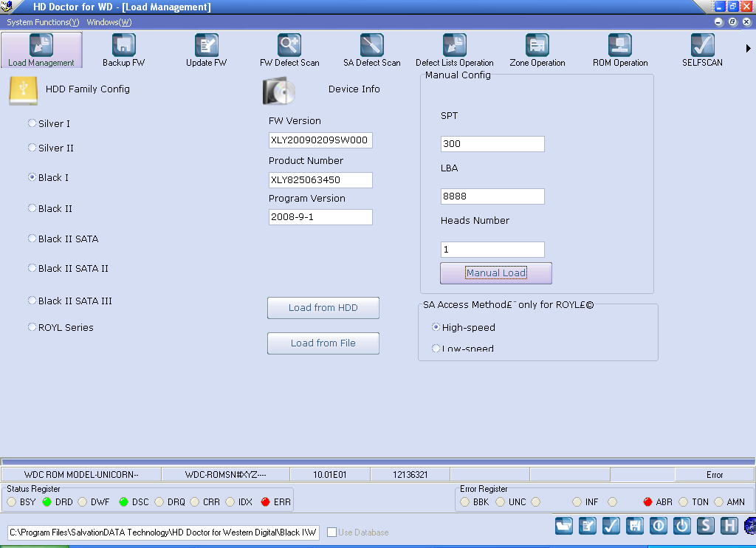The image size is (756, 548).
Task: Open the Windows menu
Action: tap(109, 22)
